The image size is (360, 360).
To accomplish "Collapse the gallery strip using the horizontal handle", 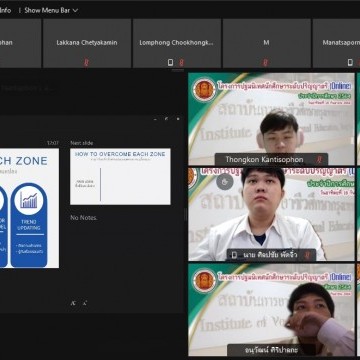I will point(178,70).
